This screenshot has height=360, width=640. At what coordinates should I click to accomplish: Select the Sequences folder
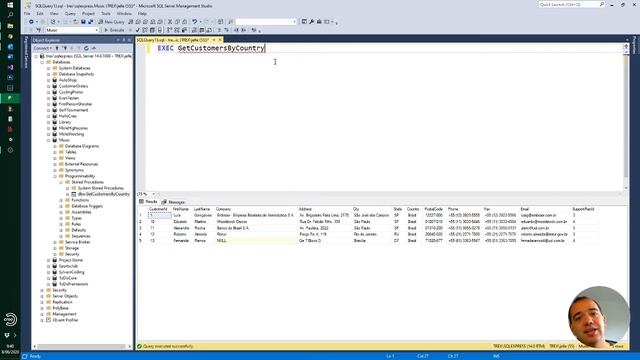(81, 236)
